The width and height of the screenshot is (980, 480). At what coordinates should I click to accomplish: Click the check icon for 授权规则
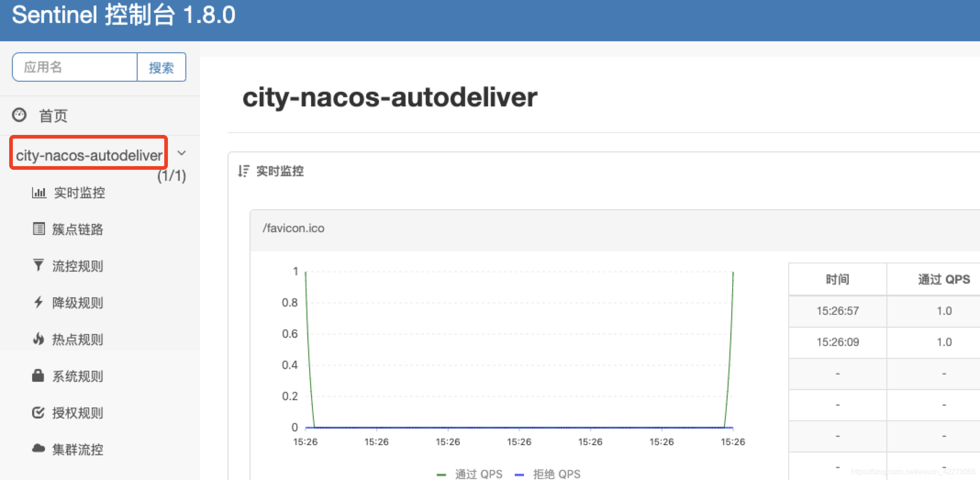pos(38,412)
